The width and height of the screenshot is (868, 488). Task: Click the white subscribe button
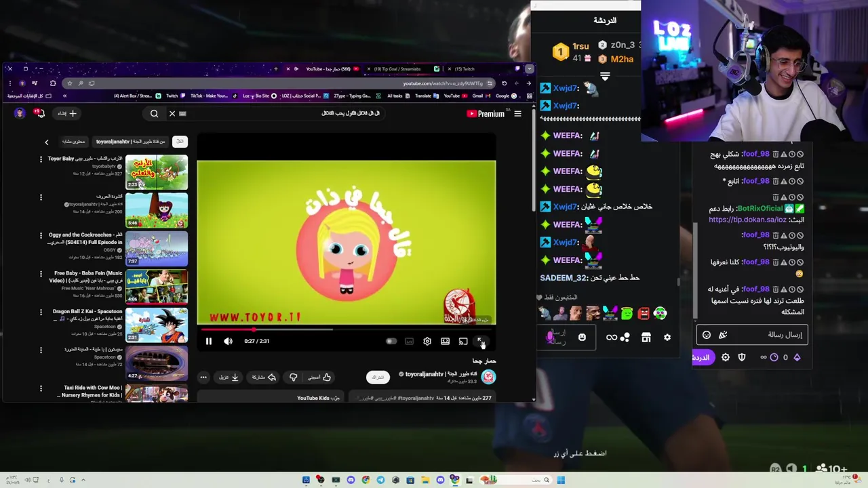coord(378,377)
